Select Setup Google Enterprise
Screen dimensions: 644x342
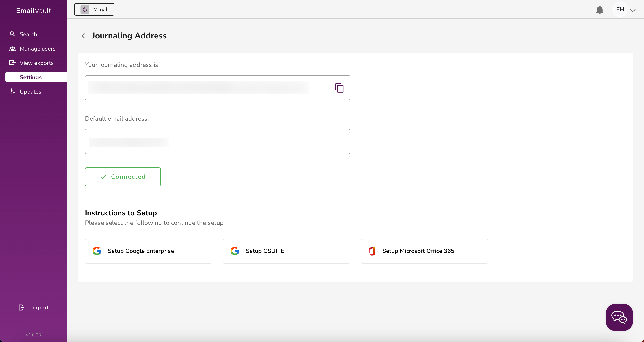point(148,251)
